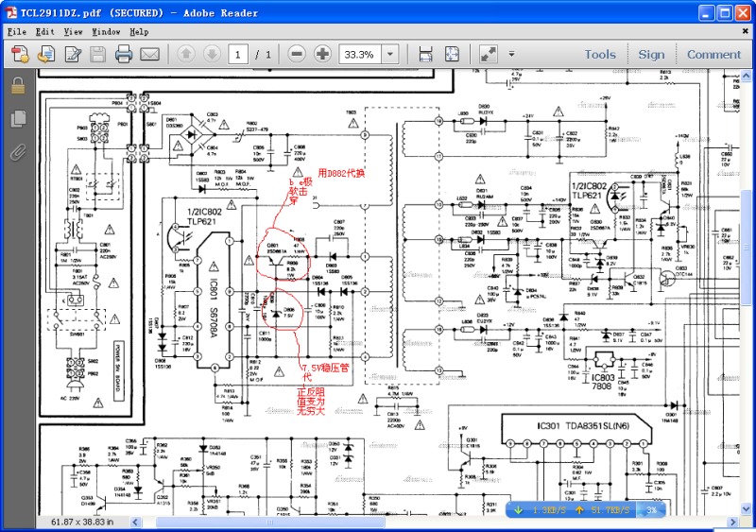Click the horizontal scrollbar thumb
The image size is (756, 532).
point(270,522)
